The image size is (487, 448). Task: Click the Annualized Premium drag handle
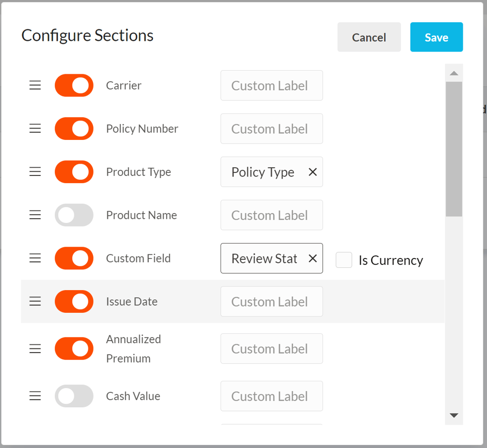click(x=35, y=348)
